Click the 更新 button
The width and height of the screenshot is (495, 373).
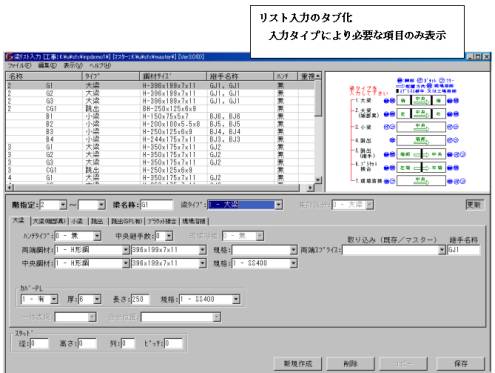coord(474,205)
